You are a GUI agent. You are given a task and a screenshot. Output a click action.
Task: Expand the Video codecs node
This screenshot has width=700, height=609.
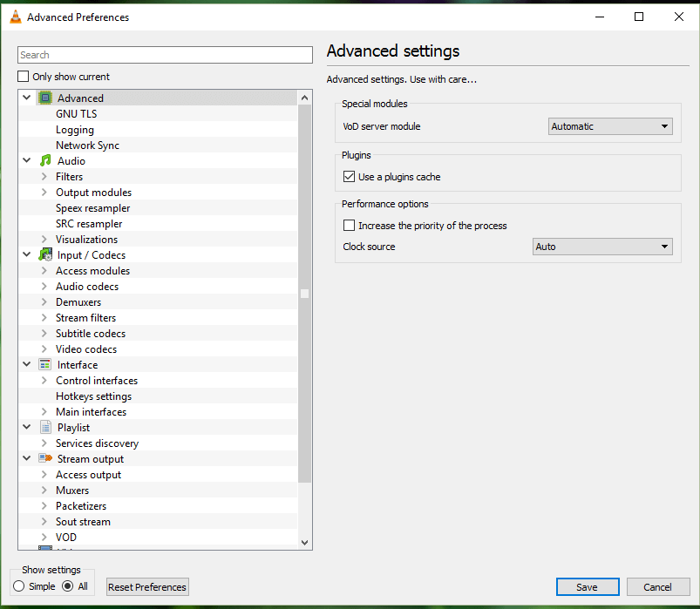(x=44, y=349)
